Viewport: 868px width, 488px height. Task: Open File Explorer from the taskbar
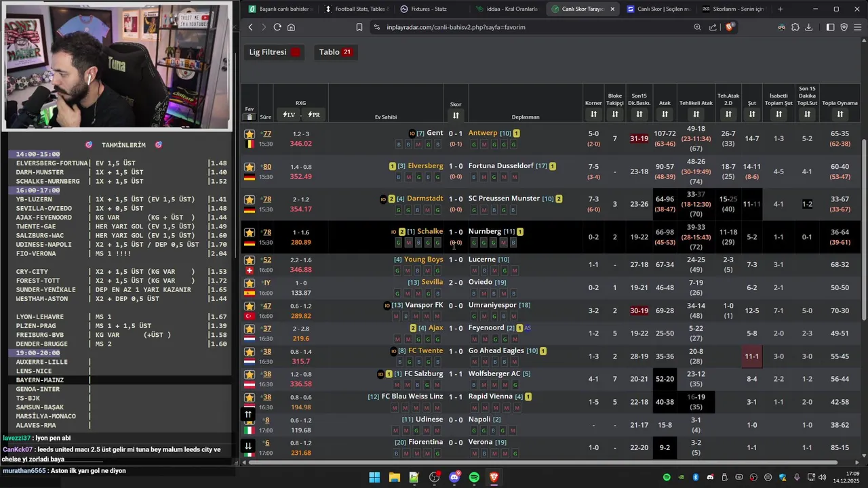pyautogui.click(x=394, y=477)
